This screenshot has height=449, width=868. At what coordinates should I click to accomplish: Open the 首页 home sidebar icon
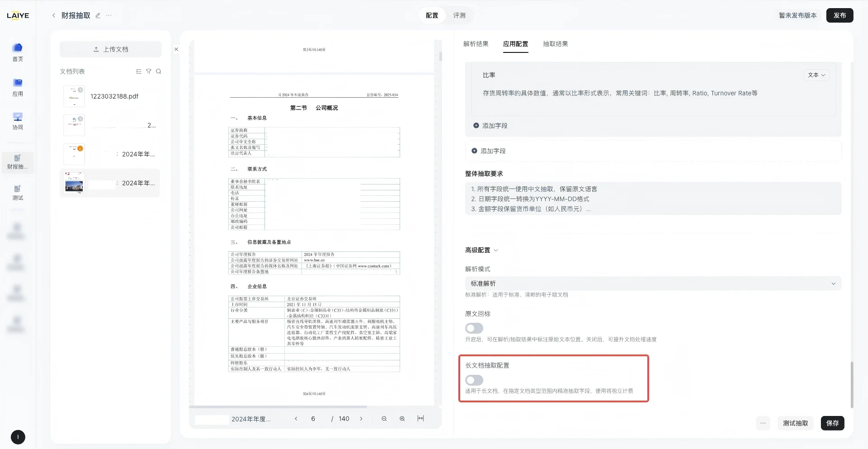(18, 52)
